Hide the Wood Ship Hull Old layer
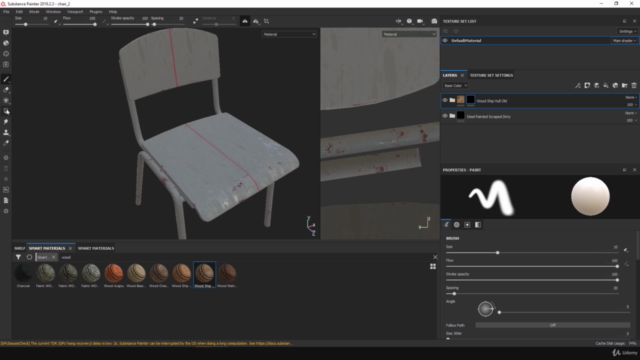The width and height of the screenshot is (640, 360). [x=445, y=100]
